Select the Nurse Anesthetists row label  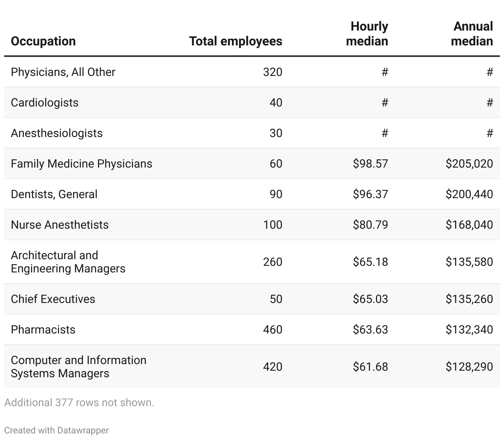[59, 225]
